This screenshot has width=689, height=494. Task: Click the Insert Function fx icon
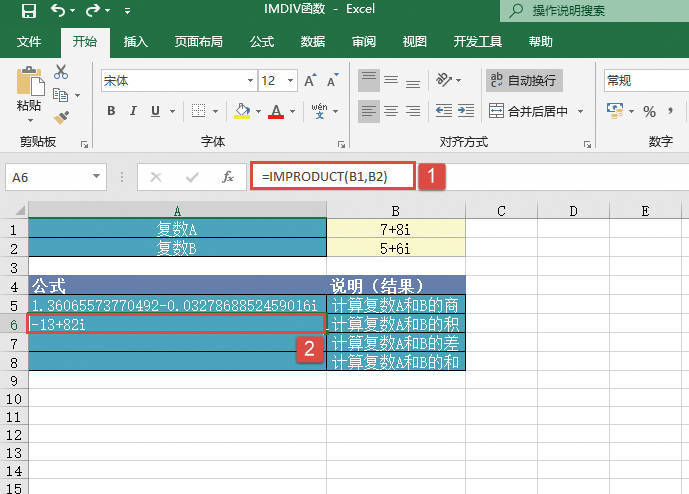point(227,177)
